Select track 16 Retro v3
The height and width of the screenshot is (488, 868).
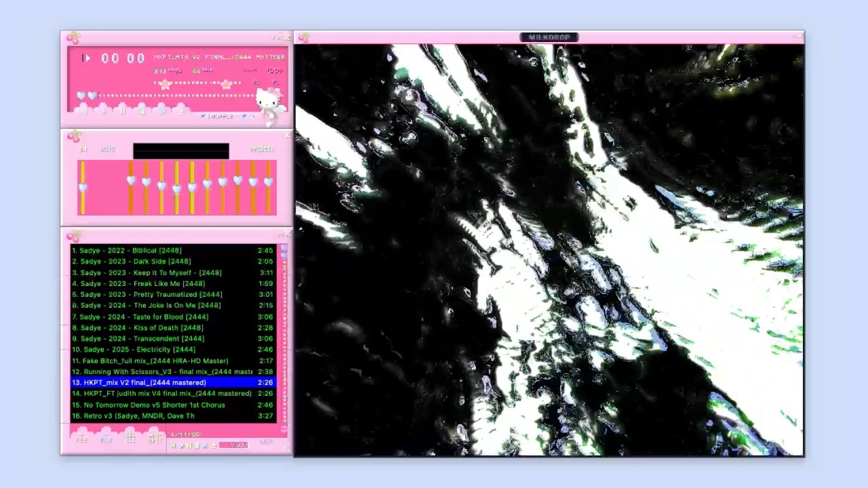coord(173,415)
